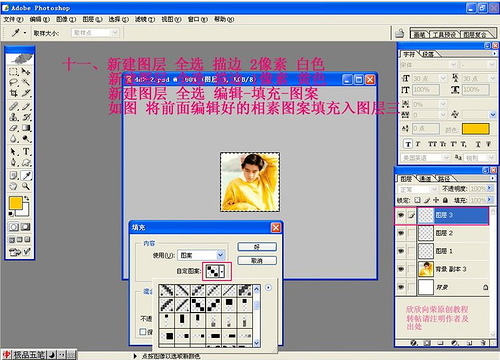Toggle link box for 图层 2
The width and height of the screenshot is (500, 360).
[x=411, y=233]
